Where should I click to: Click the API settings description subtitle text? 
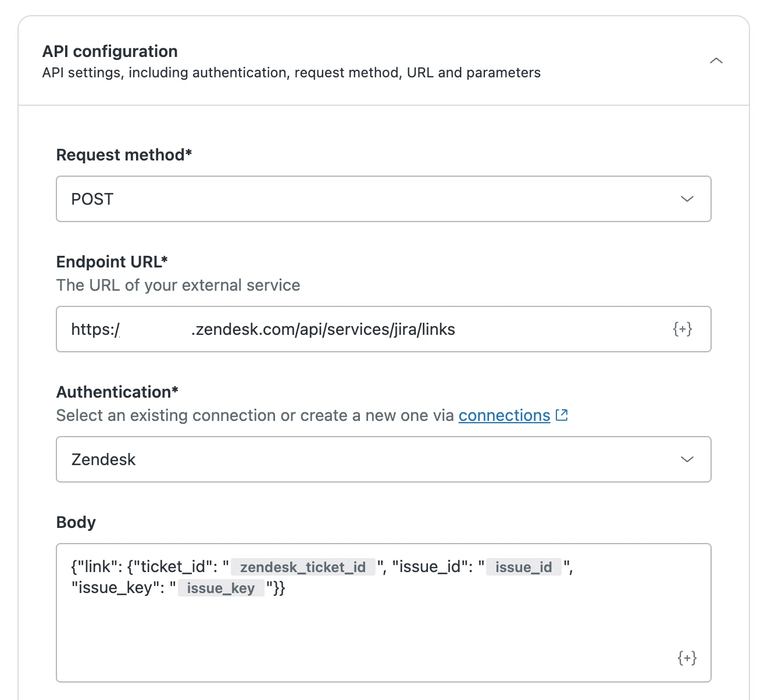pos(291,73)
